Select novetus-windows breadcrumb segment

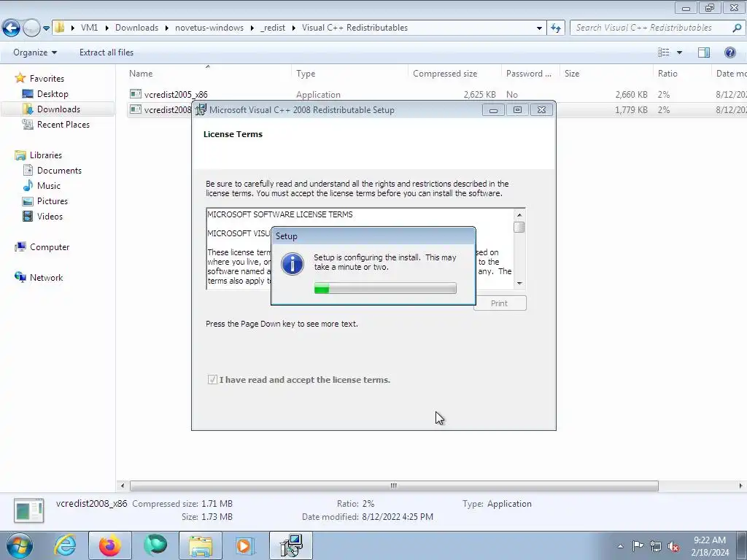pyautogui.click(x=209, y=28)
